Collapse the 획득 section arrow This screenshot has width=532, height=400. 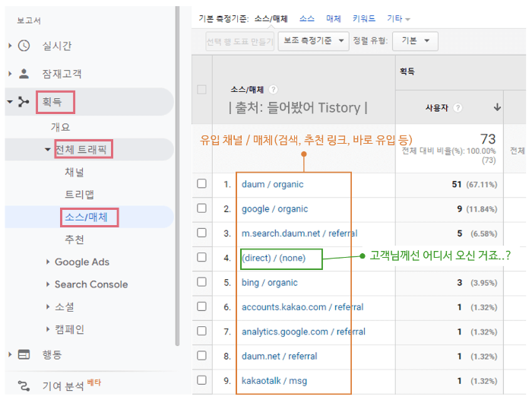10,102
